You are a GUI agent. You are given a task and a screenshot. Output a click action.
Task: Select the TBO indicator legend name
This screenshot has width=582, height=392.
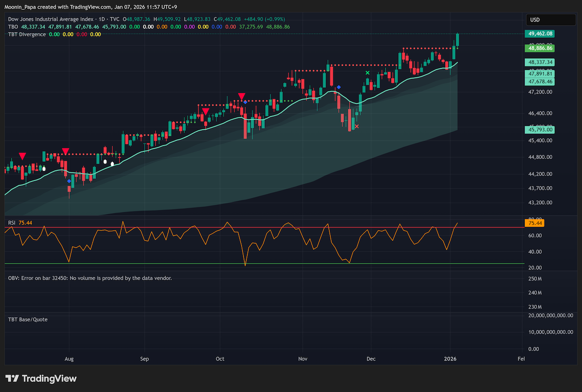[x=13, y=27]
